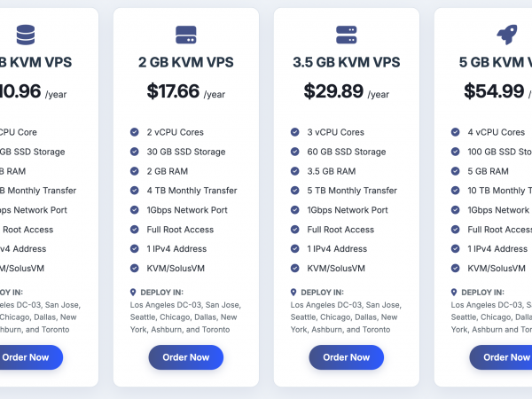This screenshot has width=532, height=399.
Task: Click checkmark icon beside 2 vCPU Cores
Action: 135,132
